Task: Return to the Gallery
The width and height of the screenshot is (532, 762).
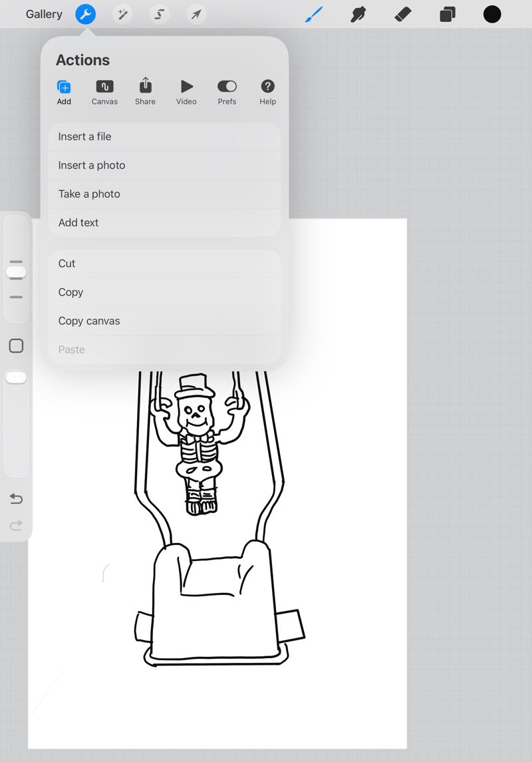Action: (44, 15)
